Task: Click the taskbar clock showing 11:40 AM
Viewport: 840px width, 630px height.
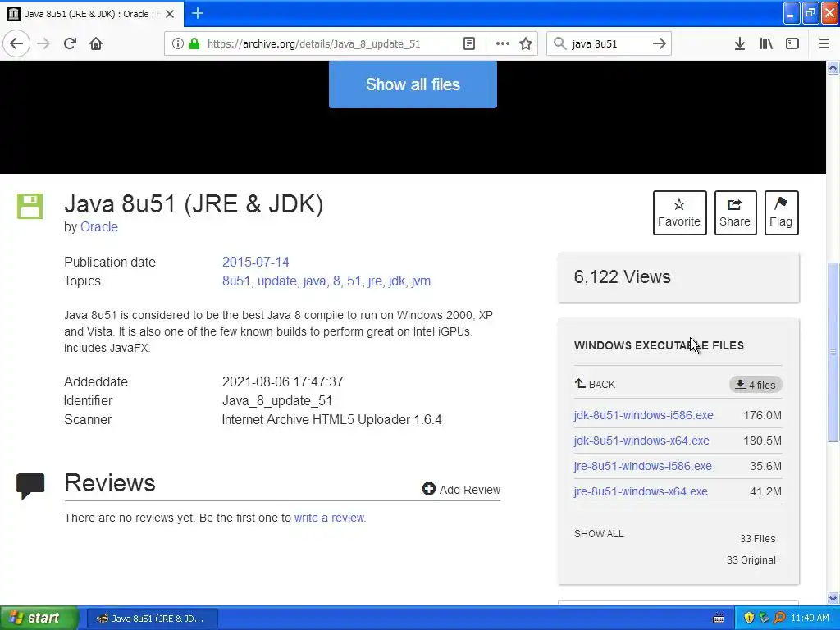Action: point(810,618)
